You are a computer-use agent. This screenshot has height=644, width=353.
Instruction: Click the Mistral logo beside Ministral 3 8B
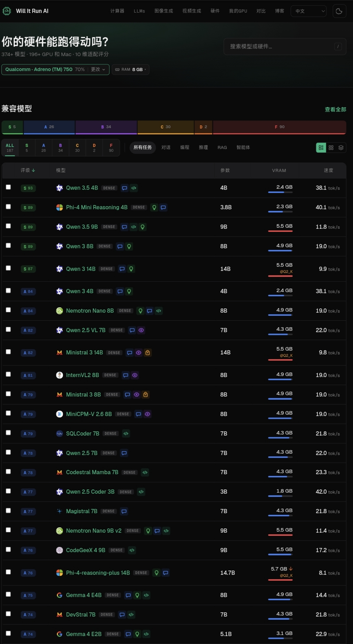point(59,395)
